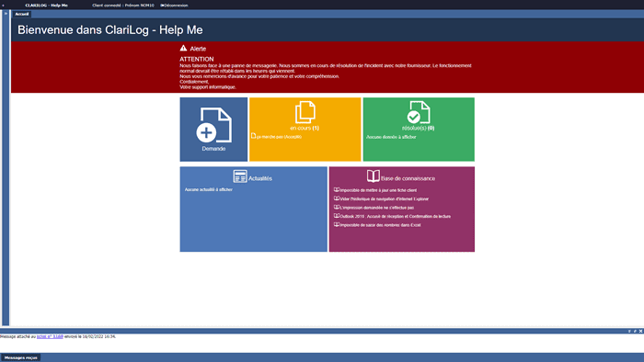Click the book icon beside 'Impossible de saisir des nombres'

point(337,224)
